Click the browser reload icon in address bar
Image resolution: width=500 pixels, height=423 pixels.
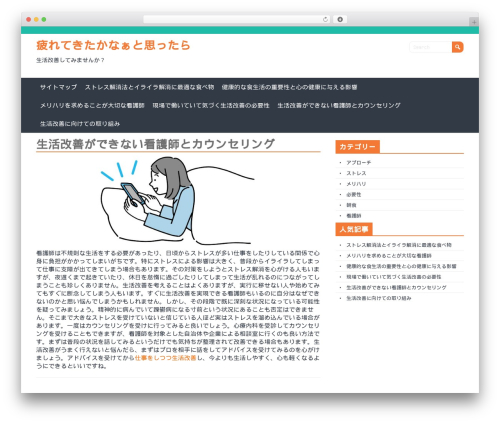point(325,19)
